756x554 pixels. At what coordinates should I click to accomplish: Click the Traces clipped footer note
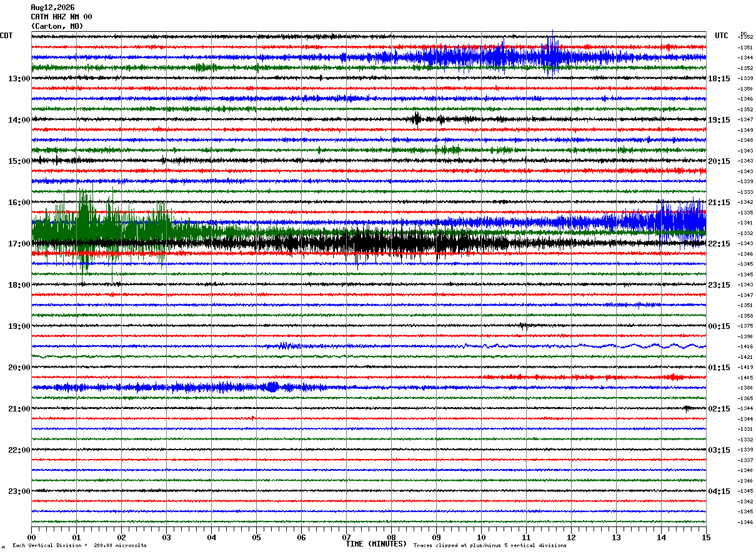pyautogui.click(x=490, y=546)
